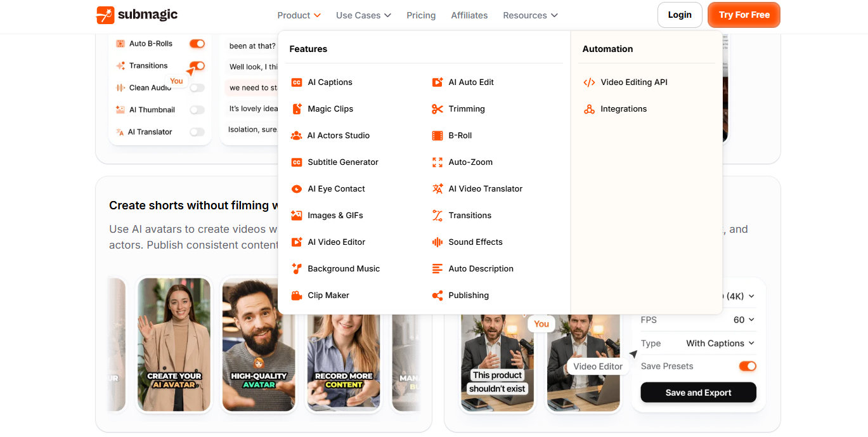868x437 pixels.
Task: Click the Integrations nodes icon
Action: 590,109
